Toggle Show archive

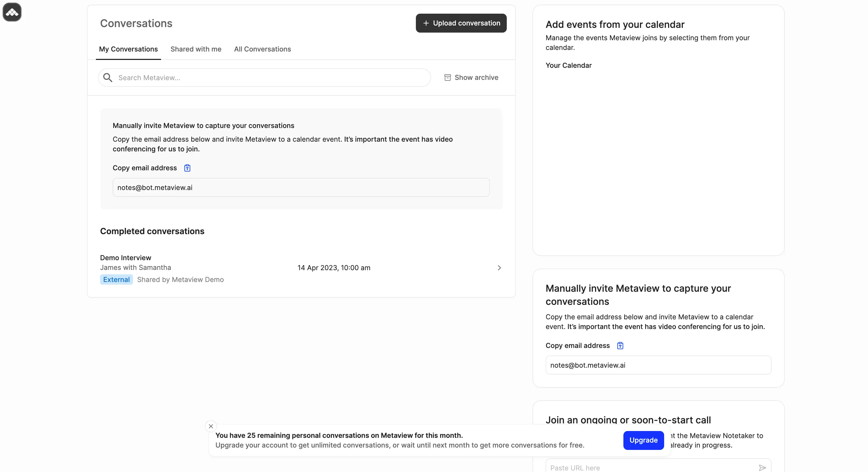(x=476, y=78)
